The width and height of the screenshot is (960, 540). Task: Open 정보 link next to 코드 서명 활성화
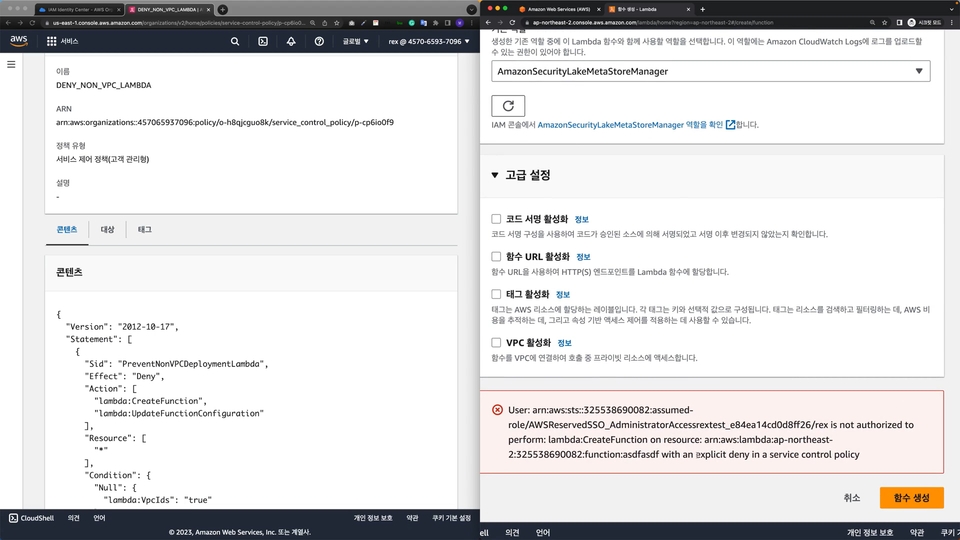pyautogui.click(x=582, y=219)
